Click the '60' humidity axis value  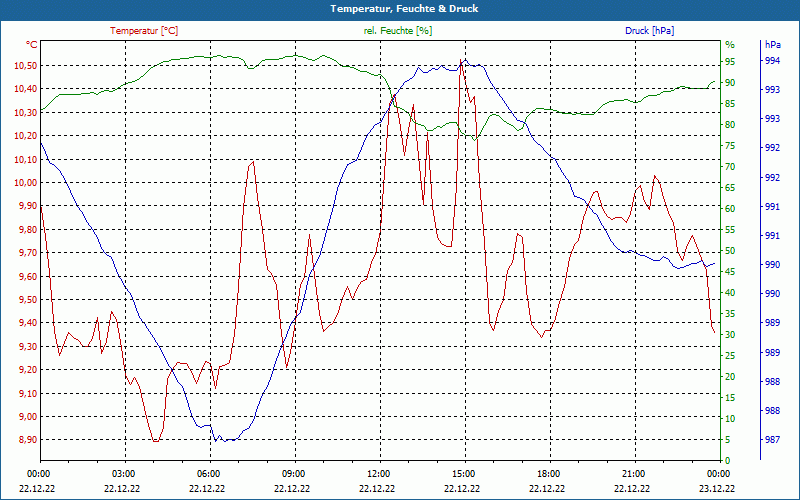click(x=730, y=209)
